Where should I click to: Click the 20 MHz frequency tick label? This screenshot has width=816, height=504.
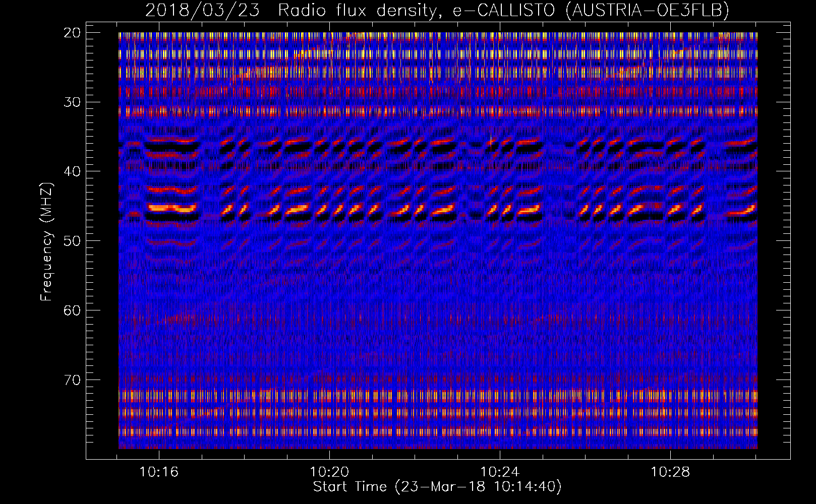[73, 33]
